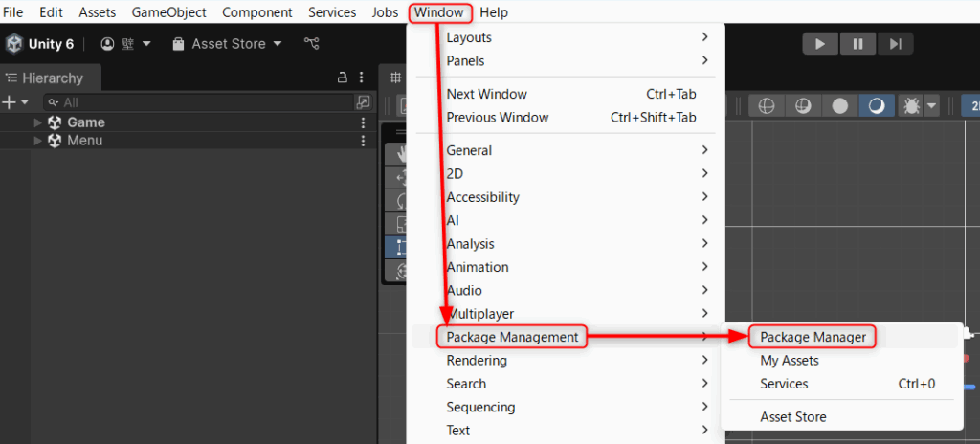
Task: Toggle the Hierarchy panel lock icon
Action: (x=342, y=78)
